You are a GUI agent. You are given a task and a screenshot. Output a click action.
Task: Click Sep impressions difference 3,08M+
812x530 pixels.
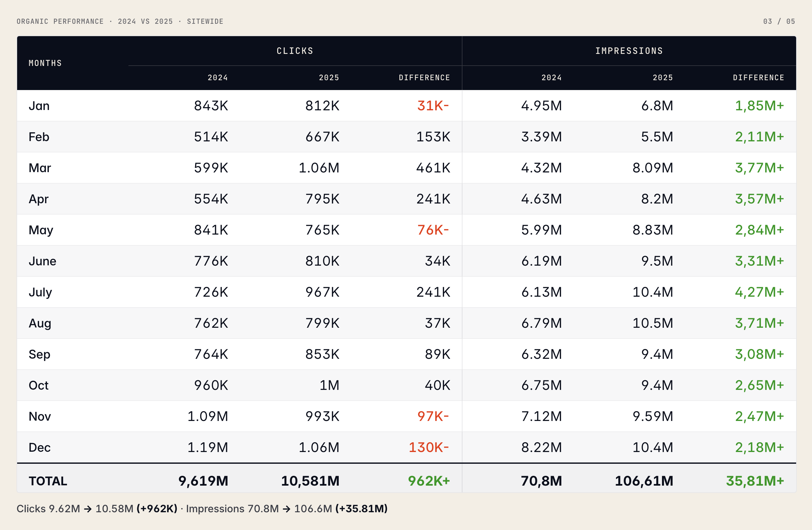coord(759,354)
